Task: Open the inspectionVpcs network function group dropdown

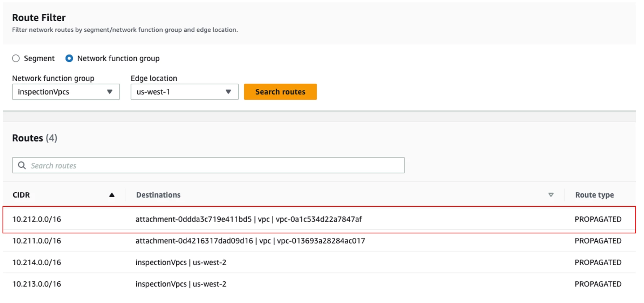Action: (x=66, y=92)
